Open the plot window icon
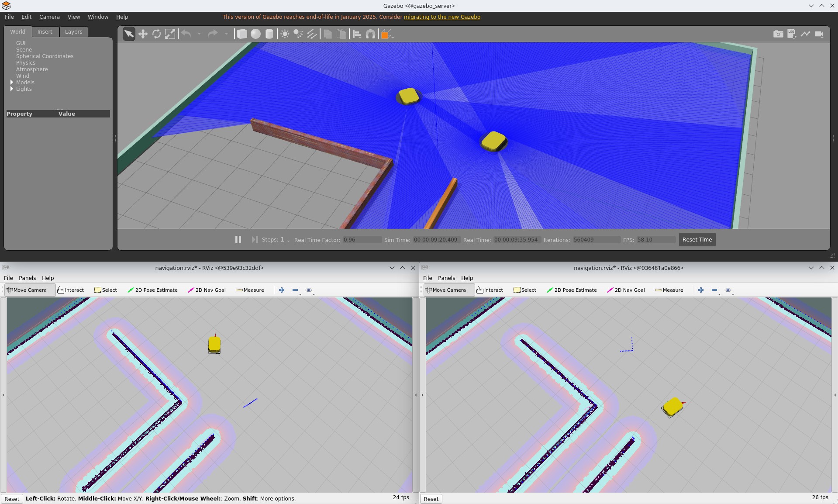Viewport: 838px width, 504px height. pyautogui.click(x=805, y=34)
